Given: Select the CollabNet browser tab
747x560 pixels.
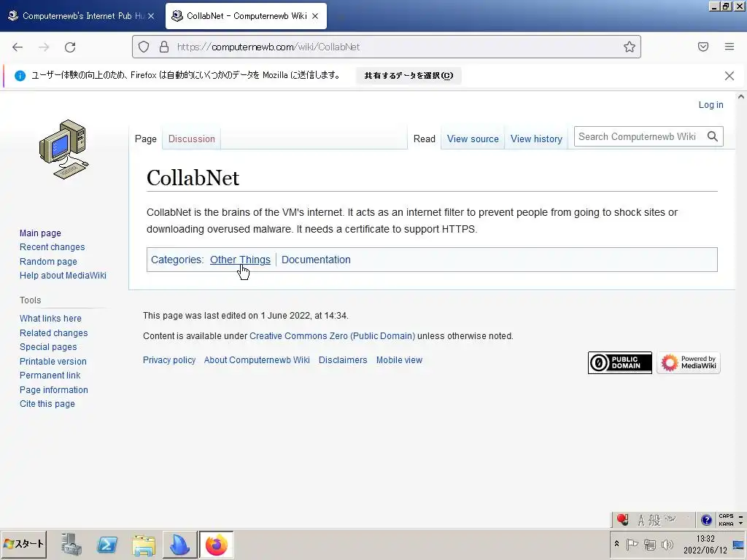Looking at the screenshot, I should pos(246,16).
